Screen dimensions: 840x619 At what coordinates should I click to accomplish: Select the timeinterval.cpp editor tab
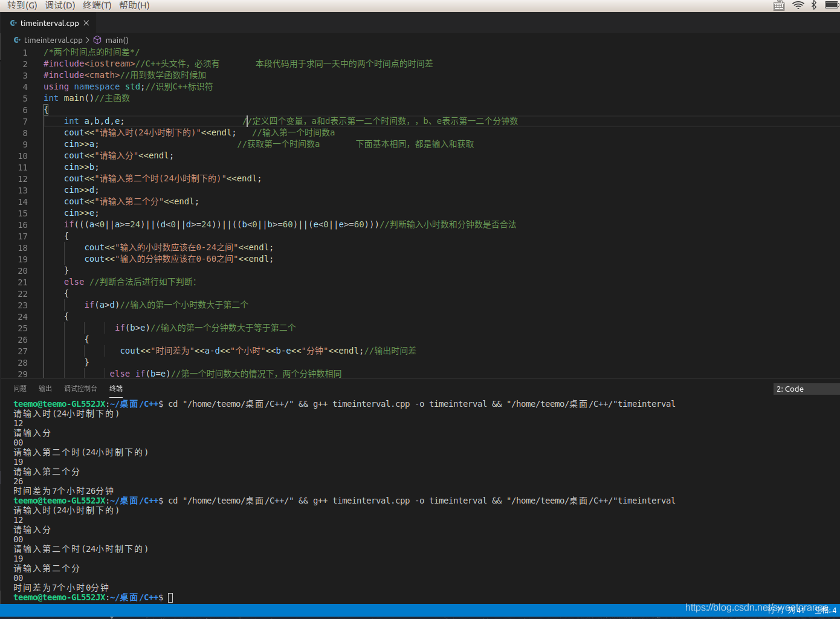click(x=50, y=23)
